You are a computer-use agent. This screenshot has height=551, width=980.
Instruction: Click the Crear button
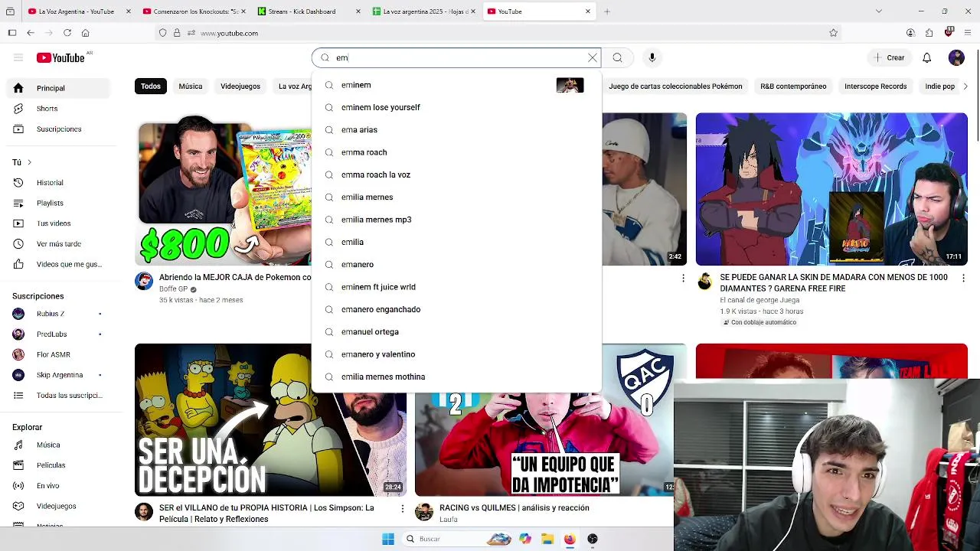tap(889, 57)
